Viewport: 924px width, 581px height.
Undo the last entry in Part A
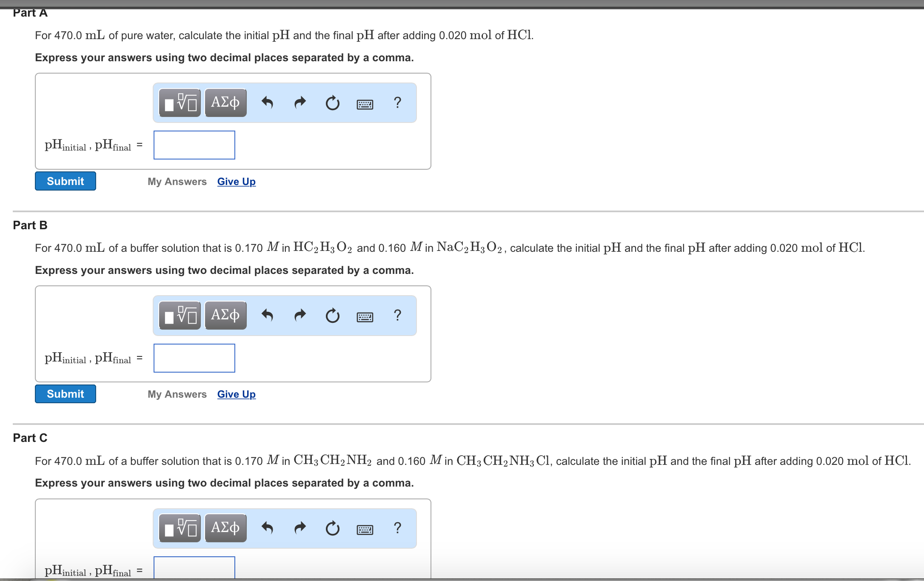(x=268, y=102)
